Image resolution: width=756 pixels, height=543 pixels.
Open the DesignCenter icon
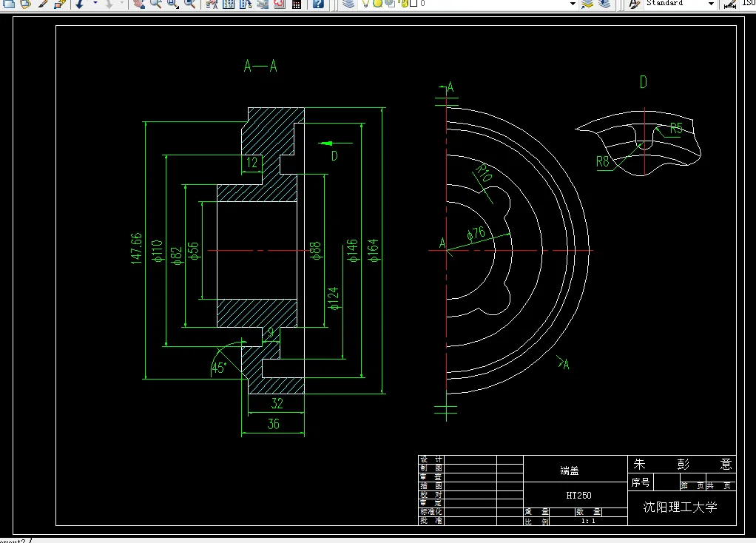pyautogui.click(x=229, y=4)
